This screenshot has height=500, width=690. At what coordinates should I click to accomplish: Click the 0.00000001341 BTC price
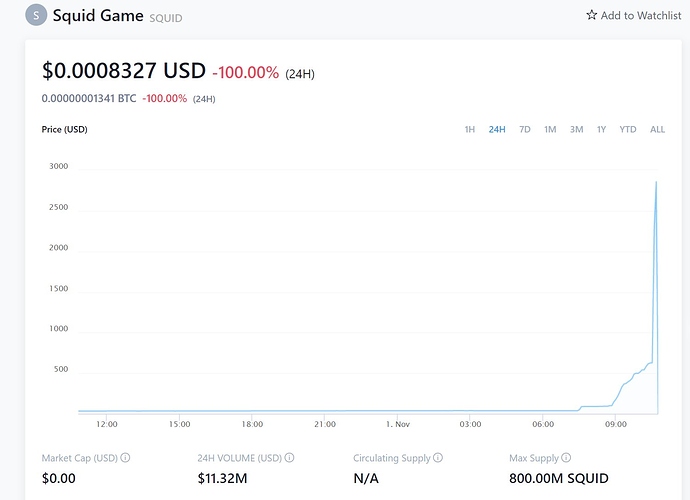point(89,98)
